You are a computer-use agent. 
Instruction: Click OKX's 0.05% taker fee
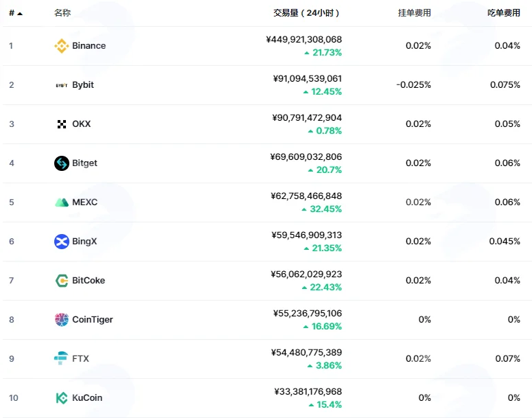[507, 124]
